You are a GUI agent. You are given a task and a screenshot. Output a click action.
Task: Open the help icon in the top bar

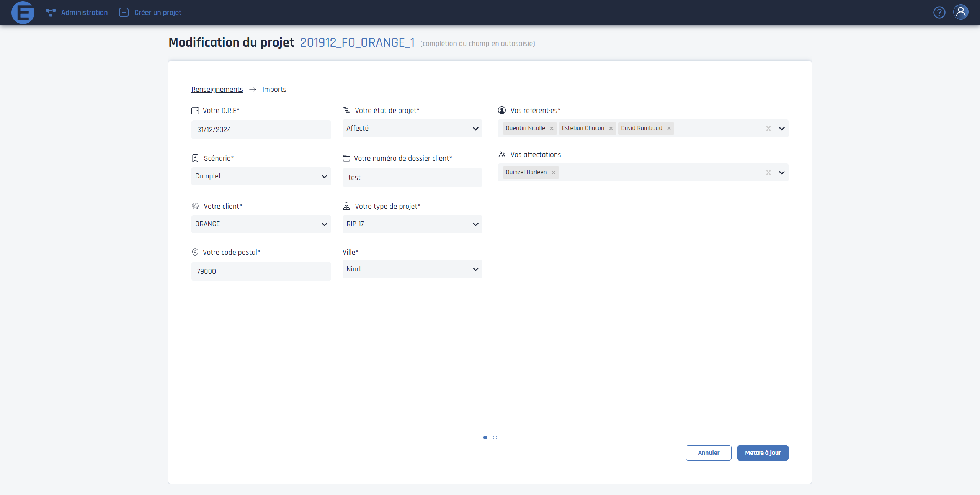940,12
